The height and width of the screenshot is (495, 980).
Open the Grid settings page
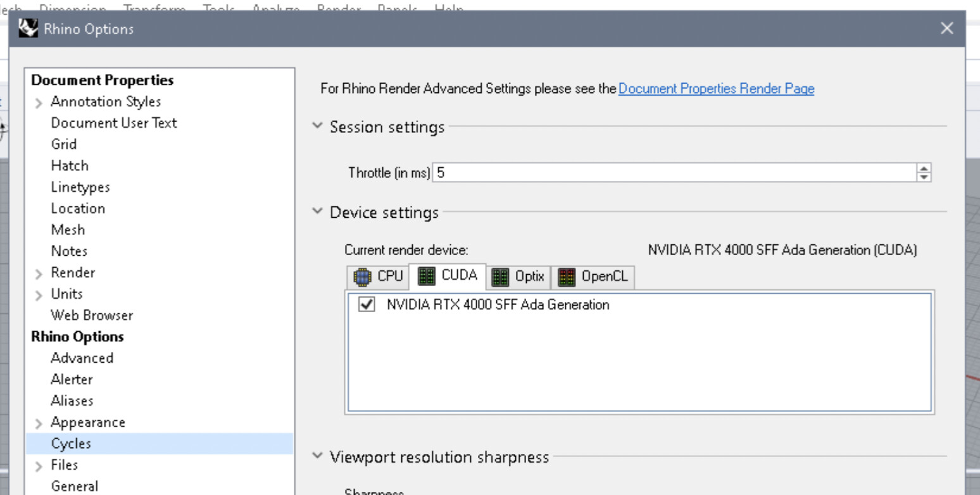click(x=64, y=144)
